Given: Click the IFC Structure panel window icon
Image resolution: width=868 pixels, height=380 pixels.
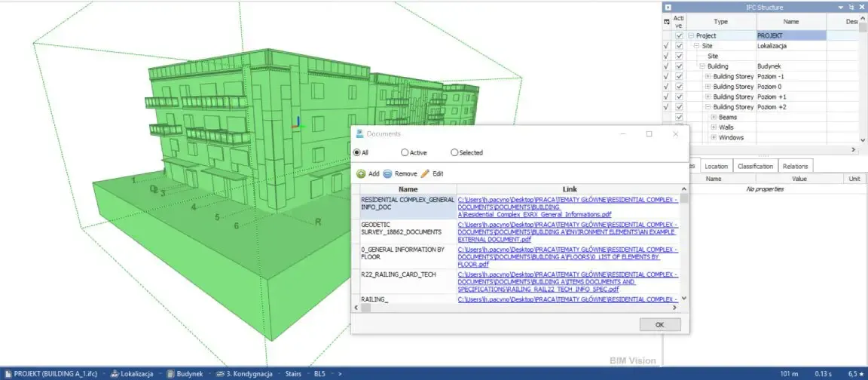Looking at the screenshot, I should [x=668, y=8].
